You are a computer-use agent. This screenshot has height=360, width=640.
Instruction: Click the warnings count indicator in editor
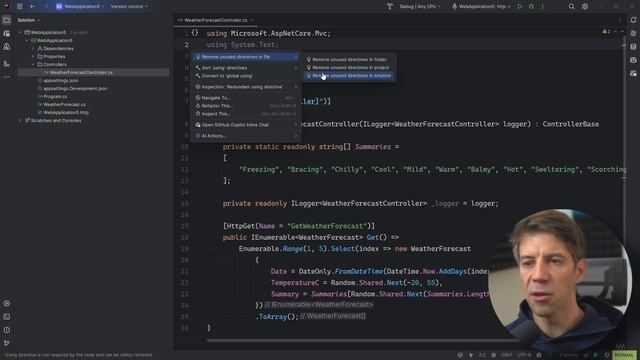(x=606, y=31)
